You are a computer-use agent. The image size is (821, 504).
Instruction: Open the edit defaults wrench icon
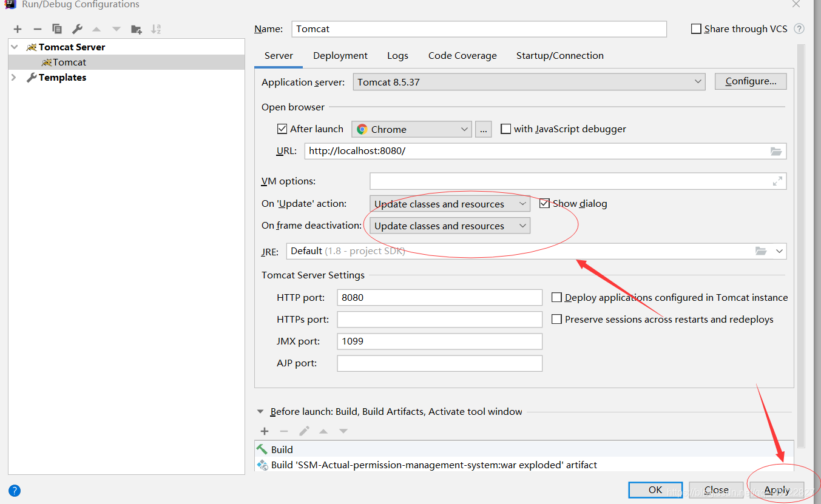point(77,29)
